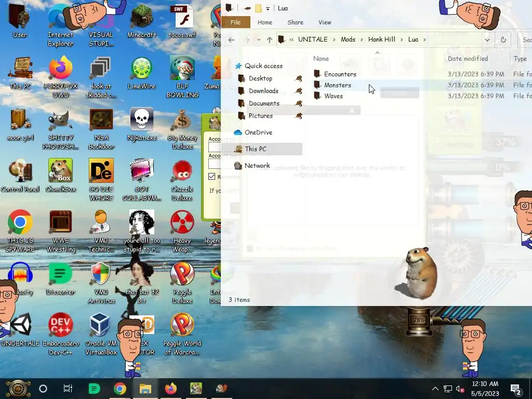This screenshot has width=532, height=399.
Task: Launch FURRYFOX UWU Firefox shortcut
Action: tap(60, 77)
